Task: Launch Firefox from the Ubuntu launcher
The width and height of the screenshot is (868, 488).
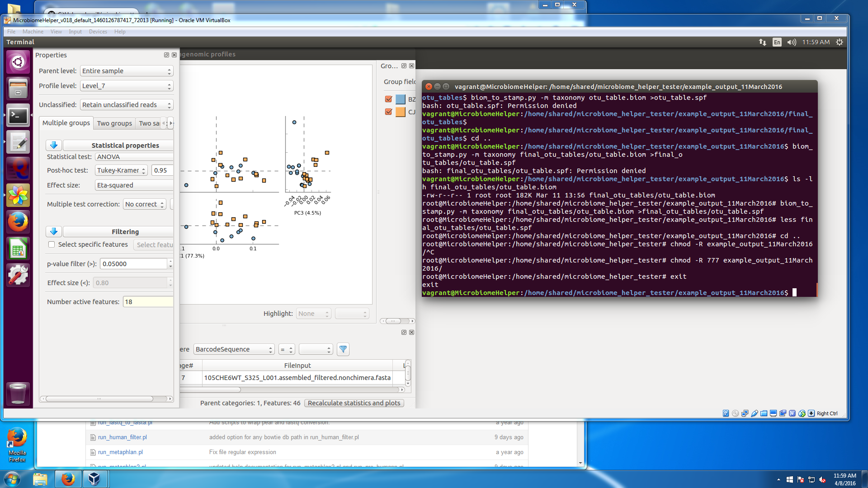Action: [x=18, y=222]
